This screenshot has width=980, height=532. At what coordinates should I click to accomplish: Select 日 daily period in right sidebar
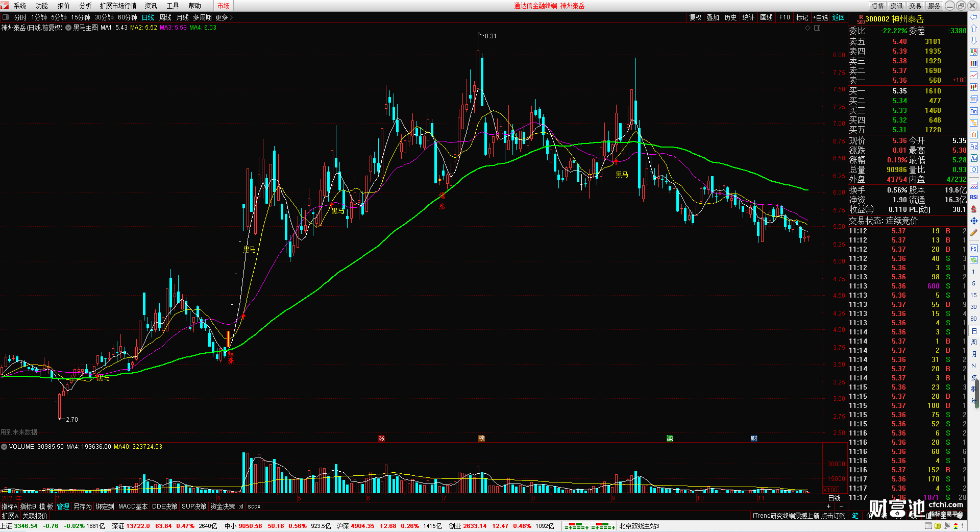click(x=973, y=331)
